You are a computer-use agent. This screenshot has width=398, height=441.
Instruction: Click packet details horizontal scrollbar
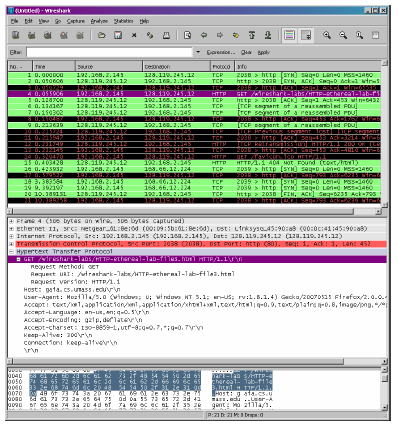click(x=178, y=361)
